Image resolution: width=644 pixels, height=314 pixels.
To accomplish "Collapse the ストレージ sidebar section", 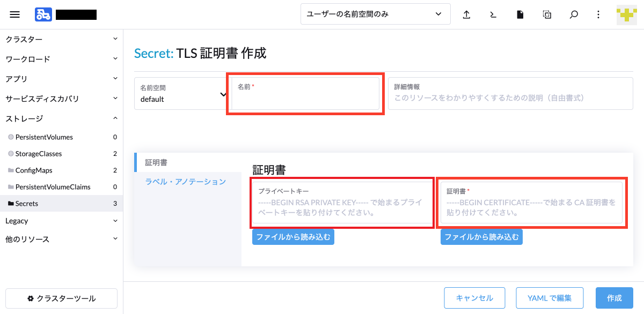I will (61, 118).
